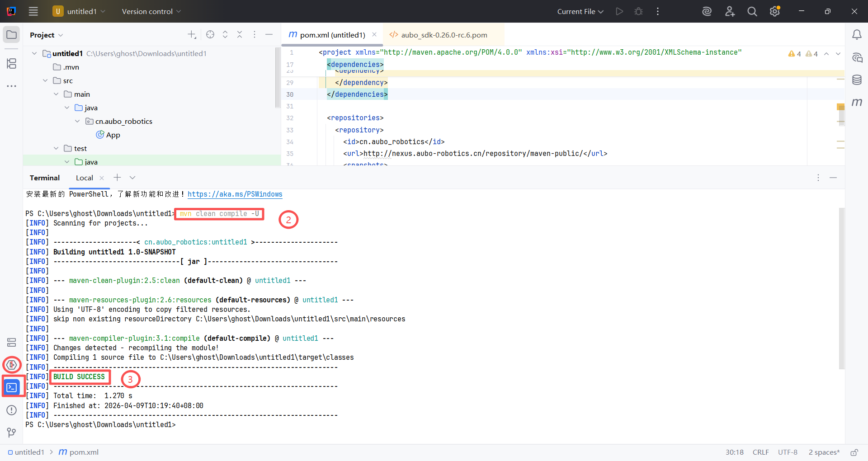Select the Local terminal tab
Image resolution: width=868 pixels, height=461 pixels.
[x=85, y=178]
